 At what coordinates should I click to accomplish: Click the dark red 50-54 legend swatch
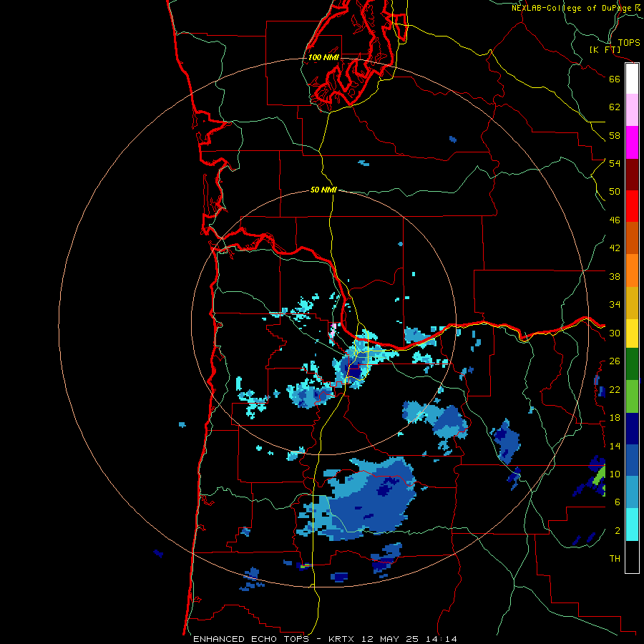click(632, 175)
